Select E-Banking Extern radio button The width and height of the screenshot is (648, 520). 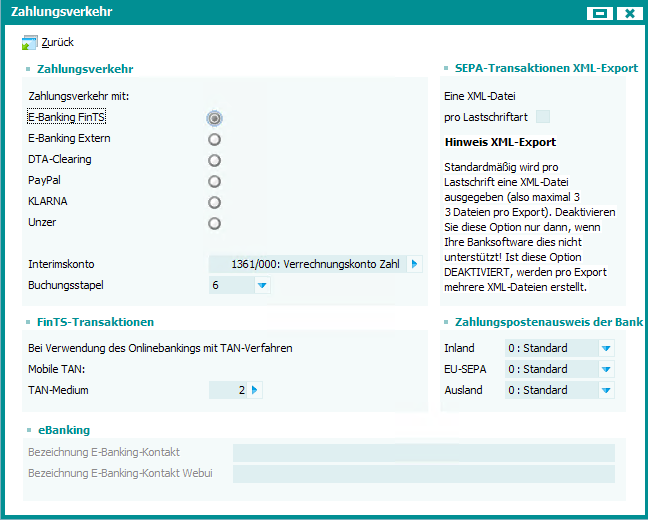click(x=214, y=139)
